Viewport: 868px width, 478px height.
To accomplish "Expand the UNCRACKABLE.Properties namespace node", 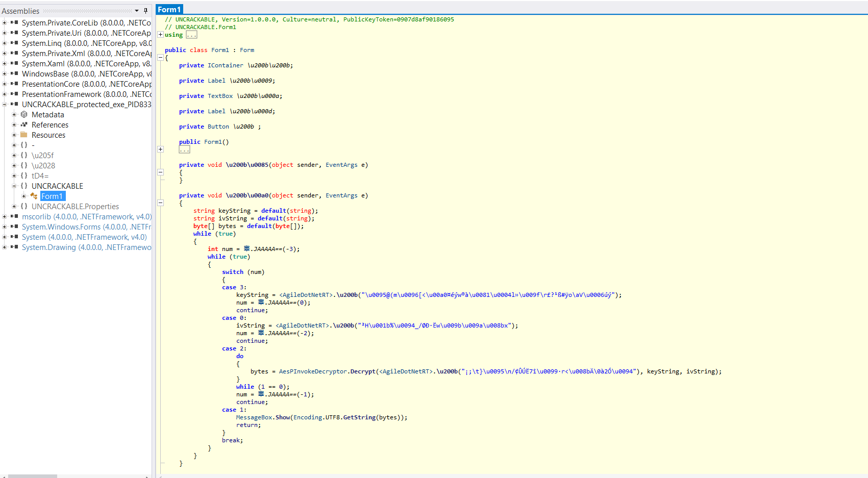I will 14,206.
